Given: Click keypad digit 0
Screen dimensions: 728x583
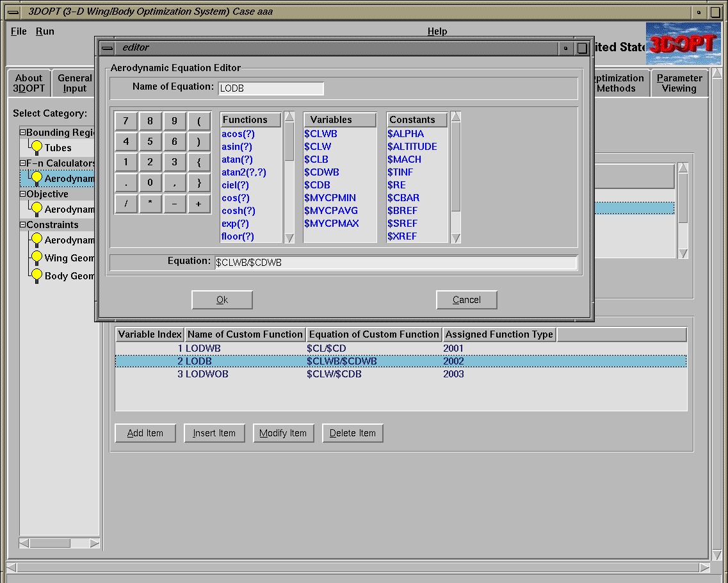Looking at the screenshot, I should pos(150,183).
